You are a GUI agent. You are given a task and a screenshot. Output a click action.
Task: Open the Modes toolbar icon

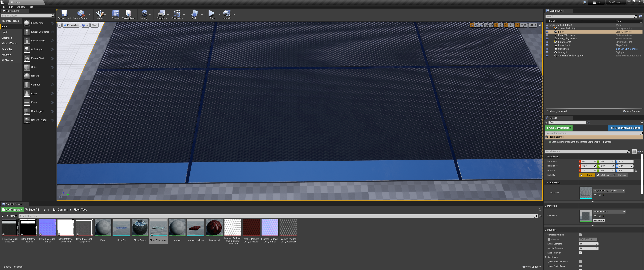click(x=100, y=14)
